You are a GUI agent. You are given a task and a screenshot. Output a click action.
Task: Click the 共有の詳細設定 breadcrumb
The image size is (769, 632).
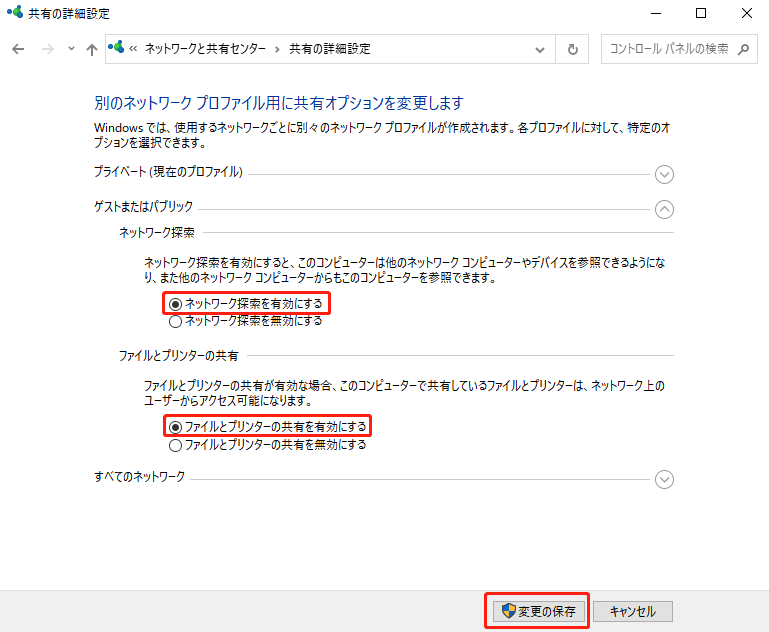[x=330, y=49]
